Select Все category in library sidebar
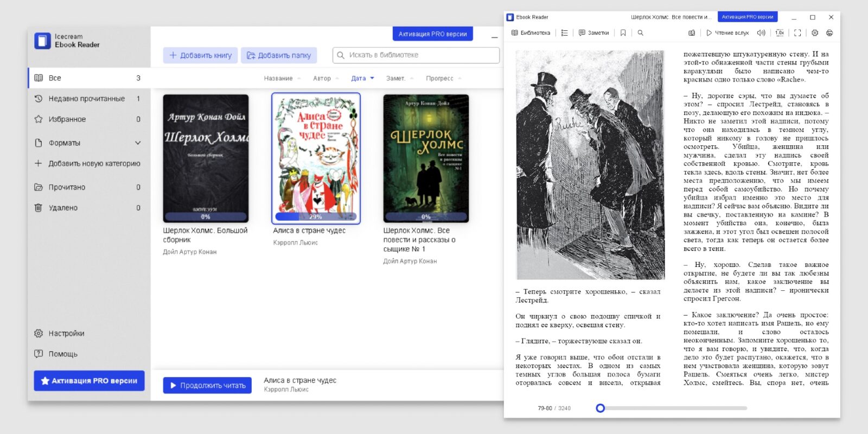Image resolution: width=868 pixels, height=434 pixels. [x=89, y=78]
